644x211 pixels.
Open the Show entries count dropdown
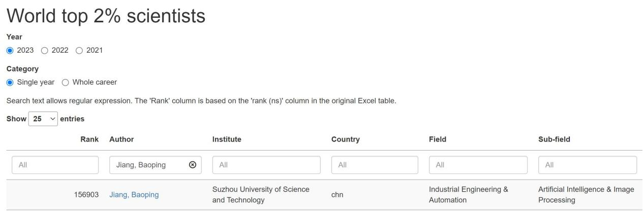click(43, 119)
